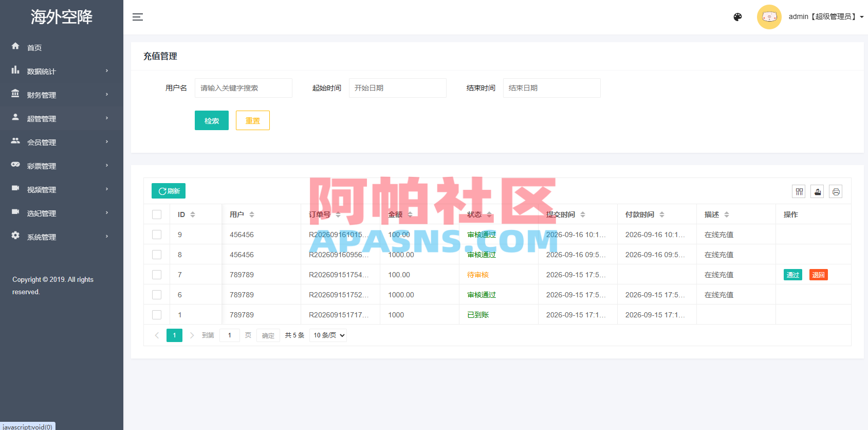Click the 刷新 refresh button
868x430 pixels.
tap(169, 191)
